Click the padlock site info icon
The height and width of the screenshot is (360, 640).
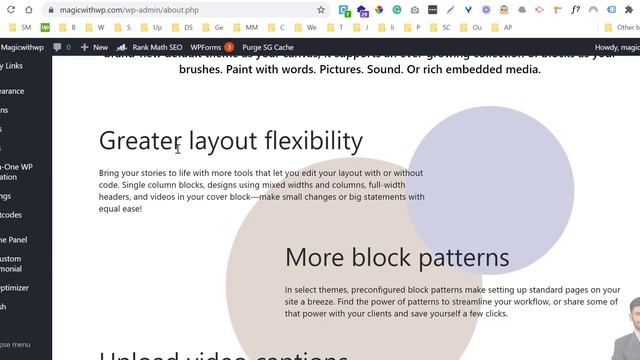[x=51, y=10]
